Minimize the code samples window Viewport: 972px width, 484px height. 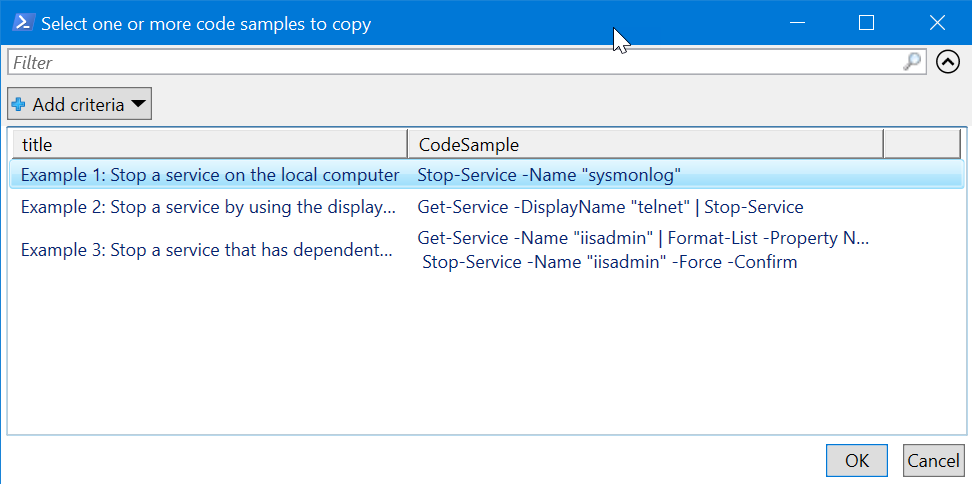[798, 23]
